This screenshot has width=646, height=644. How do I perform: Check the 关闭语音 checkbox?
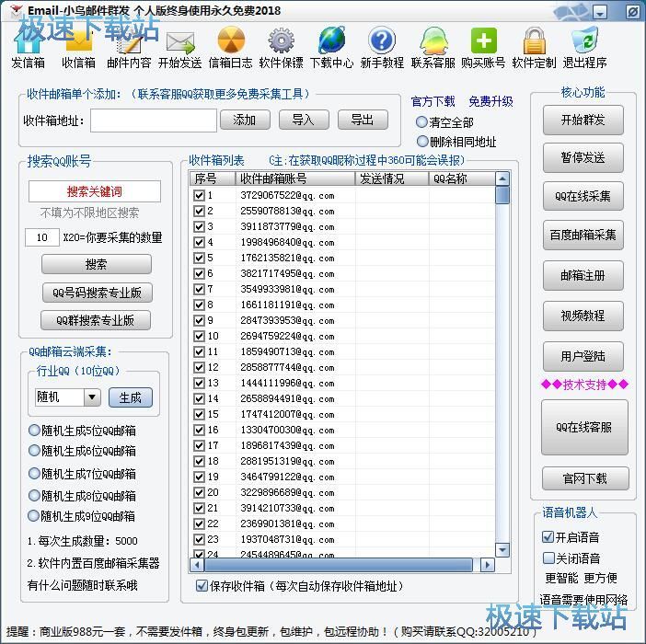[x=548, y=558]
